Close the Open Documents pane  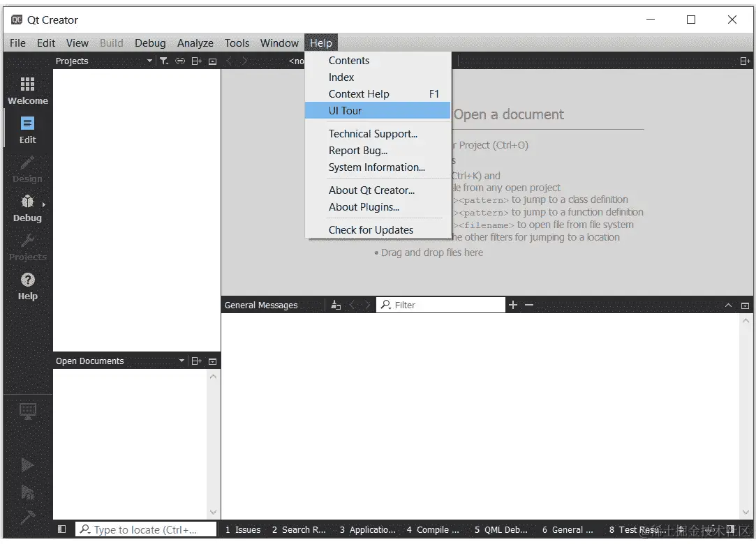click(213, 361)
